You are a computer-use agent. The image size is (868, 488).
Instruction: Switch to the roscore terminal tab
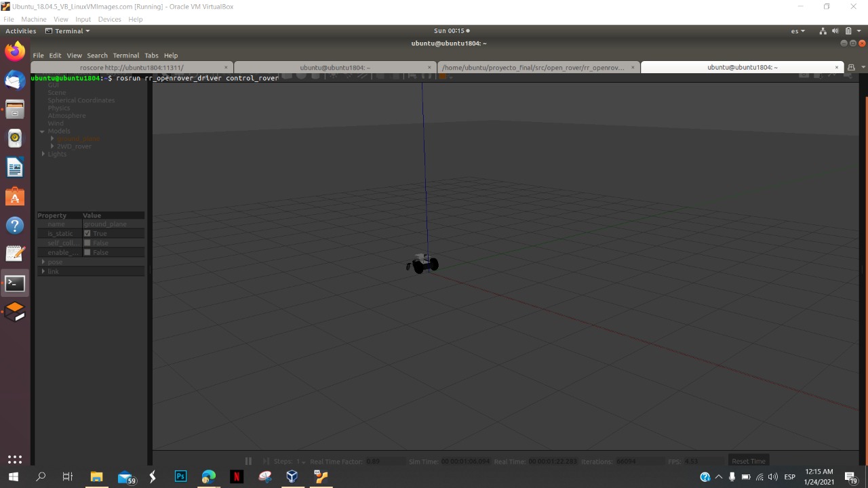[132, 67]
